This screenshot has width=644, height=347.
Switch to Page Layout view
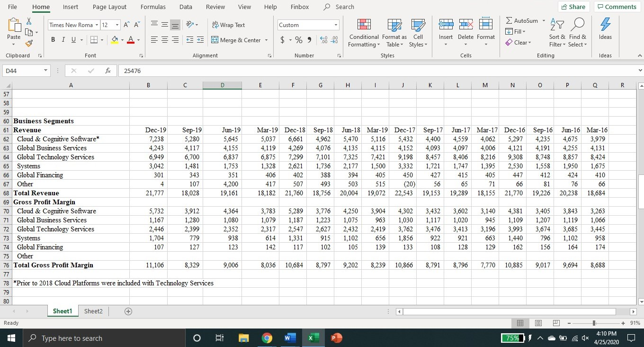538,323
